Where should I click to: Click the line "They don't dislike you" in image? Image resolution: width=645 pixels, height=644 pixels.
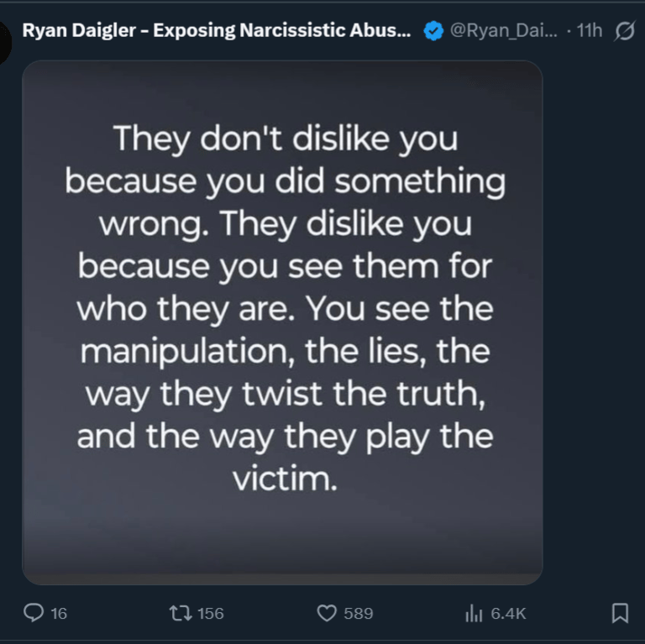tap(286, 139)
